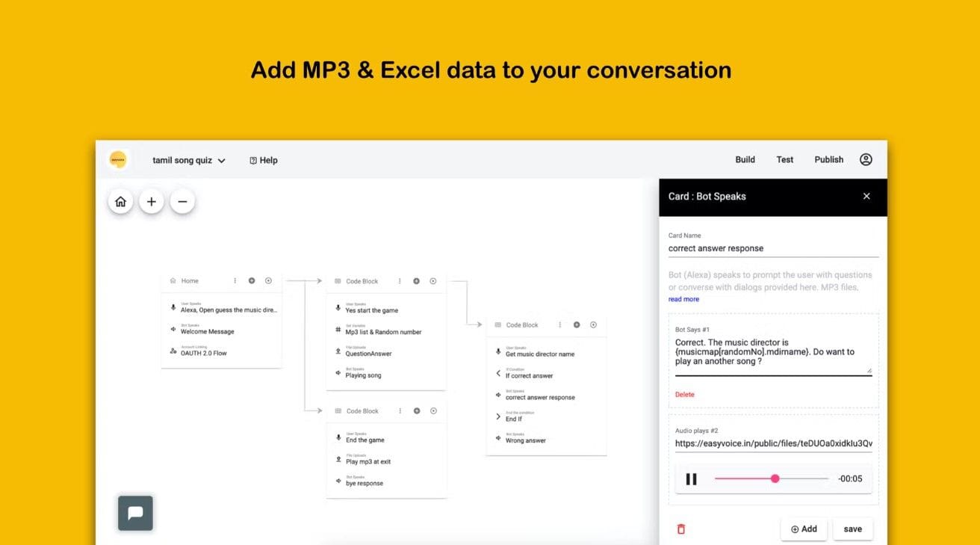Open the three-dot menu on the top Code Block
Image resolution: width=980 pixels, height=545 pixels.
[x=400, y=281]
